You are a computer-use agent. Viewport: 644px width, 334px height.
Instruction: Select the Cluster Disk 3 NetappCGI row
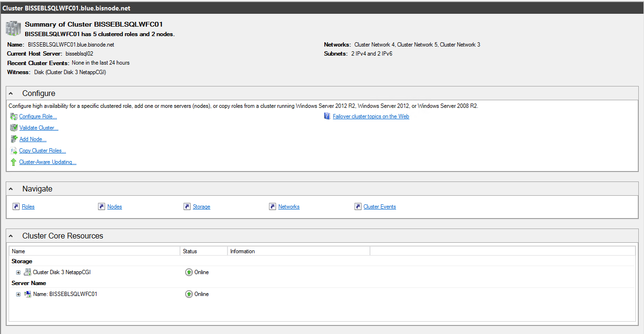coord(322,272)
